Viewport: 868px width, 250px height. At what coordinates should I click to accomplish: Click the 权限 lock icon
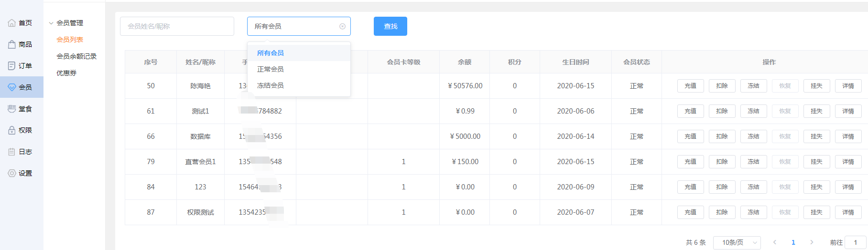12,130
